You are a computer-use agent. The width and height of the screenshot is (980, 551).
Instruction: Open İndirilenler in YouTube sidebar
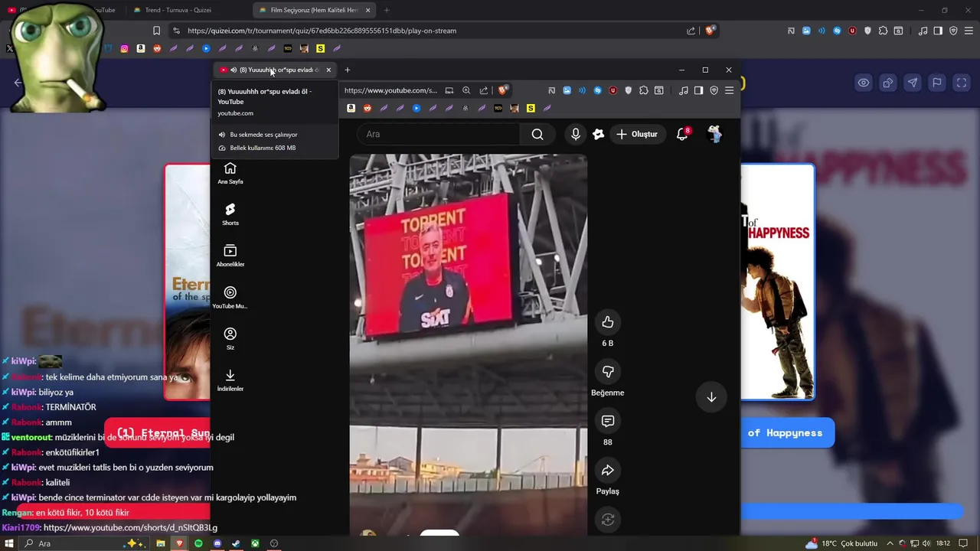pyautogui.click(x=230, y=380)
